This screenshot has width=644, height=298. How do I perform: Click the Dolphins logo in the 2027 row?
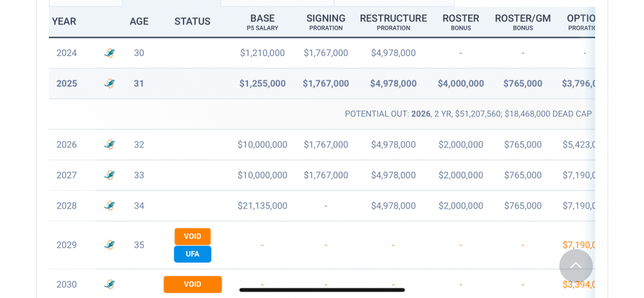point(109,175)
